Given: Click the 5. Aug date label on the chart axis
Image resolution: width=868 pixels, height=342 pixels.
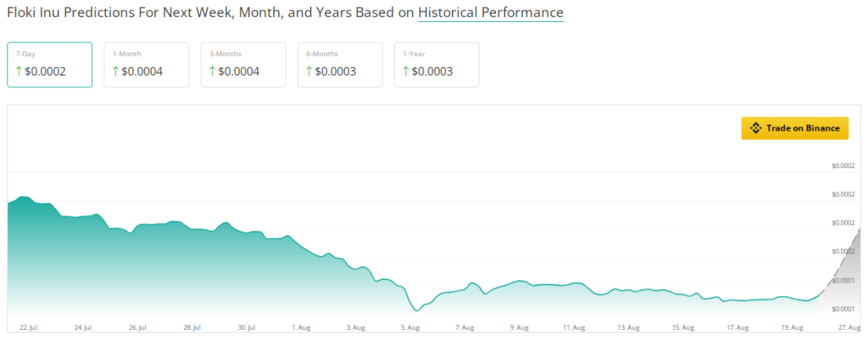Looking at the screenshot, I should [x=409, y=328].
